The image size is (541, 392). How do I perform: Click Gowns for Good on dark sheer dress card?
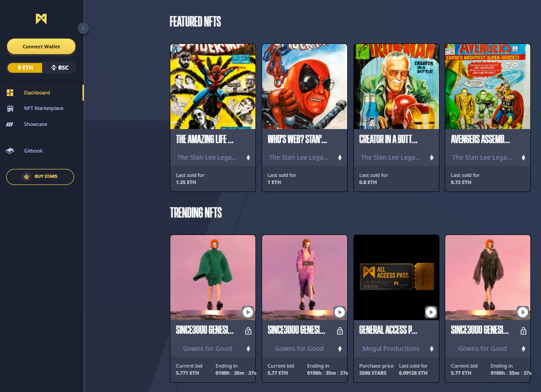point(482,349)
